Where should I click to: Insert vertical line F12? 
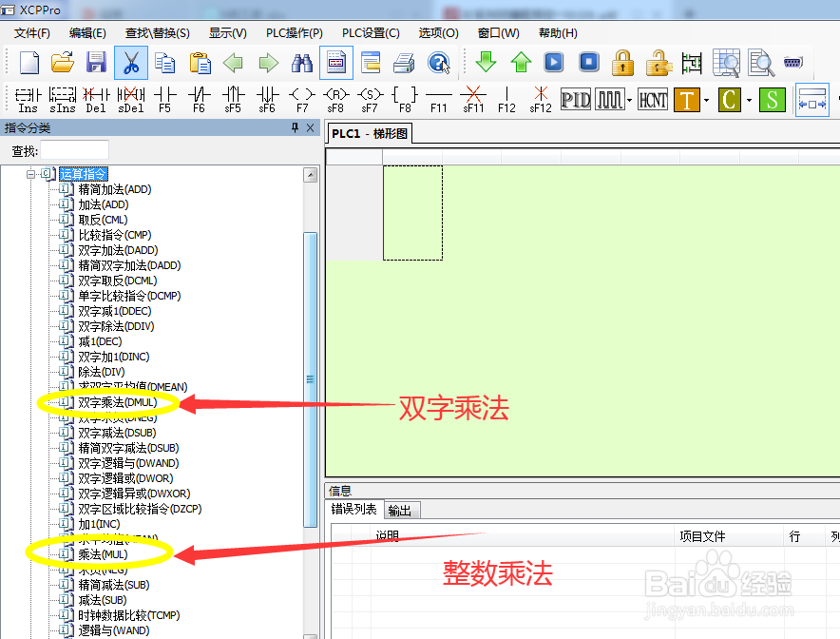click(x=506, y=100)
